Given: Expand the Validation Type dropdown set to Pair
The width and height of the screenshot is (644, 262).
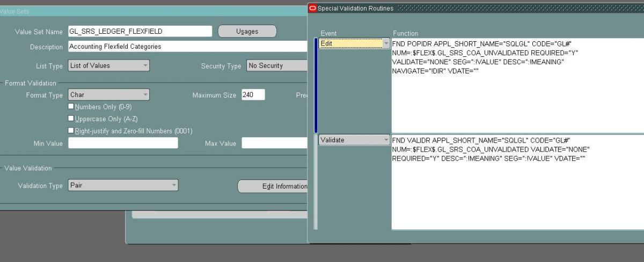Looking at the screenshot, I should click(123, 185).
